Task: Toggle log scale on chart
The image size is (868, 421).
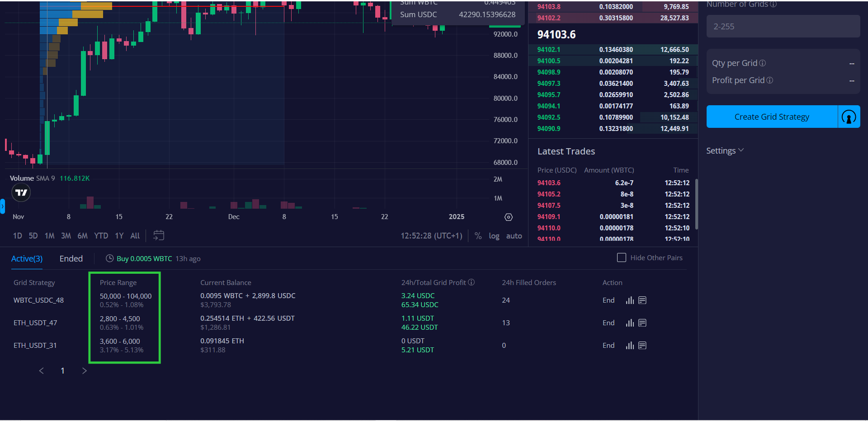Action: pos(494,236)
